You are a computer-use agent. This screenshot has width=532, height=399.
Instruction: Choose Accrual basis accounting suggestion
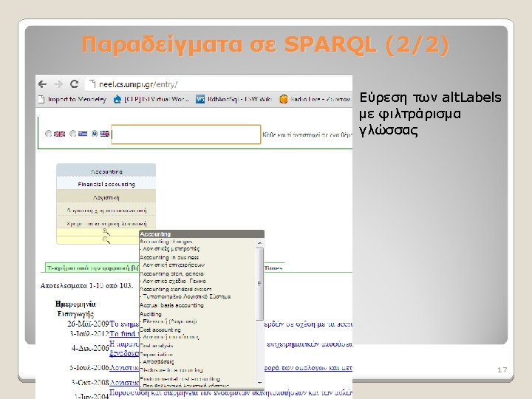point(171,305)
